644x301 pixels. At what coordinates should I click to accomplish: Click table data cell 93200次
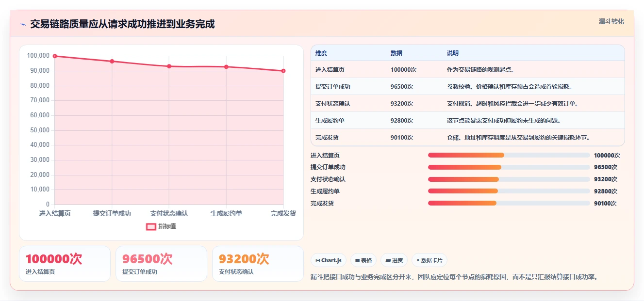coord(402,104)
